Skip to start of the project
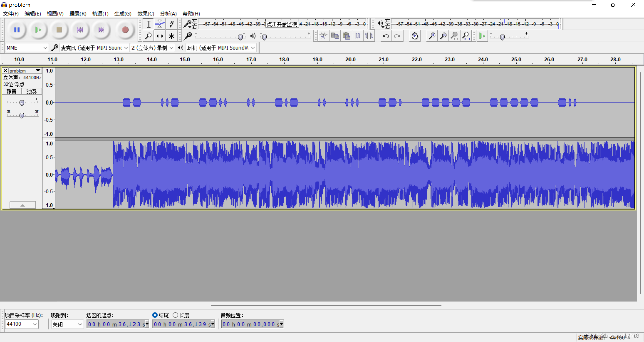Image resolution: width=644 pixels, height=342 pixels. tap(80, 30)
